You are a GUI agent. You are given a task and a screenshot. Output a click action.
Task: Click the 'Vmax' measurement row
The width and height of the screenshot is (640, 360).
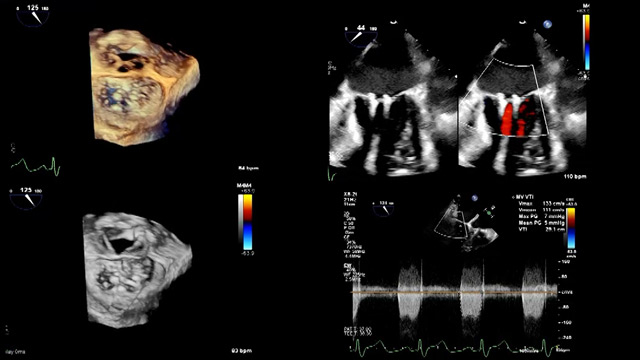(x=541, y=203)
